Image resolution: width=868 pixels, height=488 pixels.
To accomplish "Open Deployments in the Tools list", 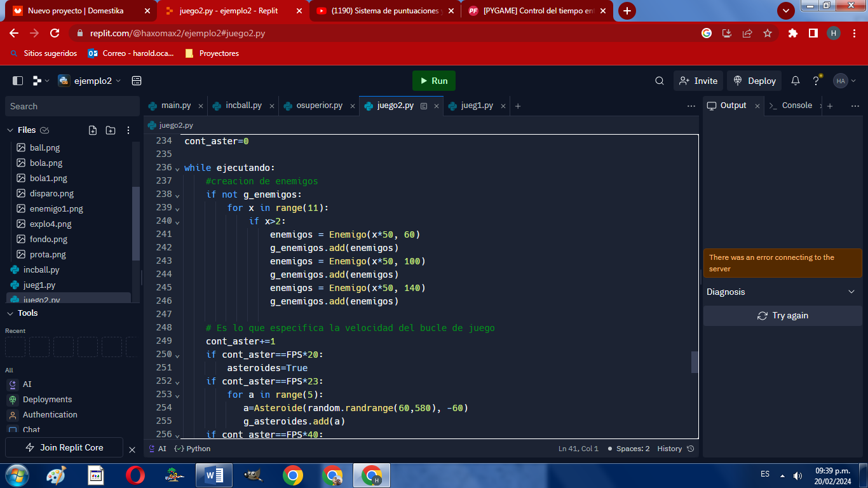I will 47,399.
